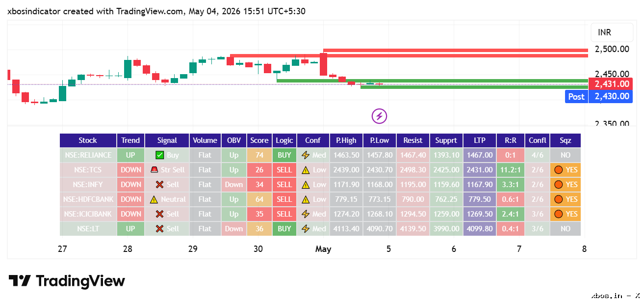Image resolution: width=644 pixels, height=303 pixels.
Task: Click the siren Str Sell signal for TCS
Action: tap(167, 170)
